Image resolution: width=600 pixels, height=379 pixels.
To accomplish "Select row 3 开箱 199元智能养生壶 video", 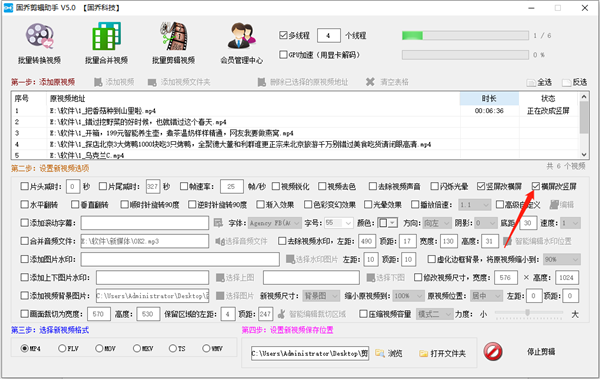I will point(295,133).
